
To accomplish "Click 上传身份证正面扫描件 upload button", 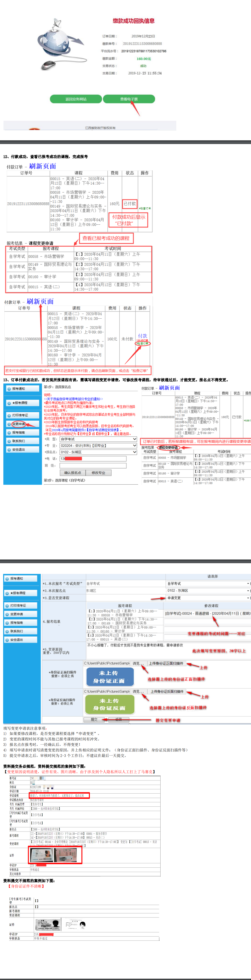I will pos(166,663).
